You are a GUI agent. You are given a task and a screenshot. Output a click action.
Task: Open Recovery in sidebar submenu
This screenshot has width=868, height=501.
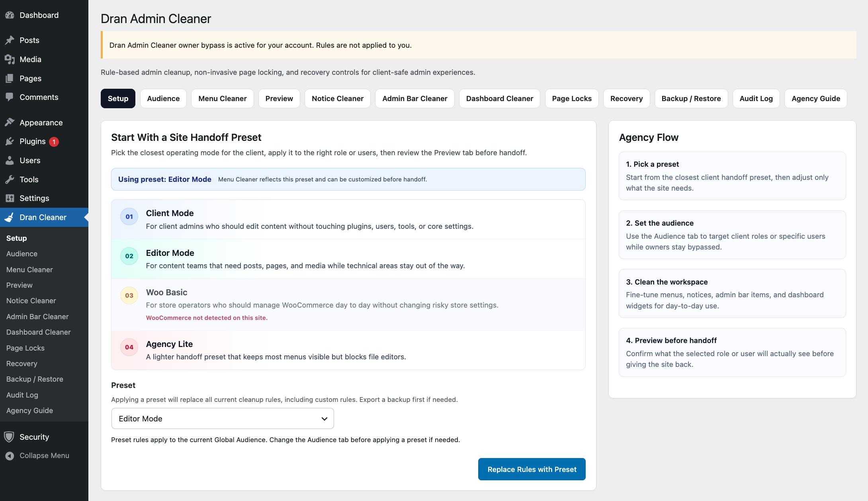22,363
